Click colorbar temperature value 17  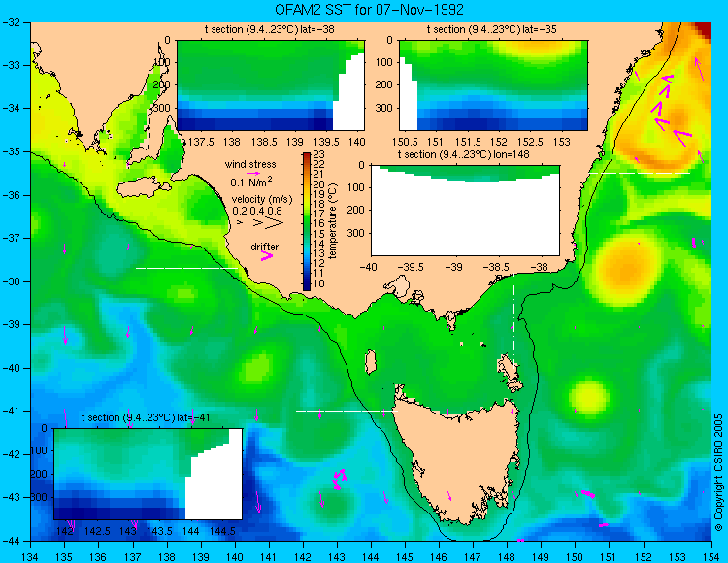click(x=319, y=215)
